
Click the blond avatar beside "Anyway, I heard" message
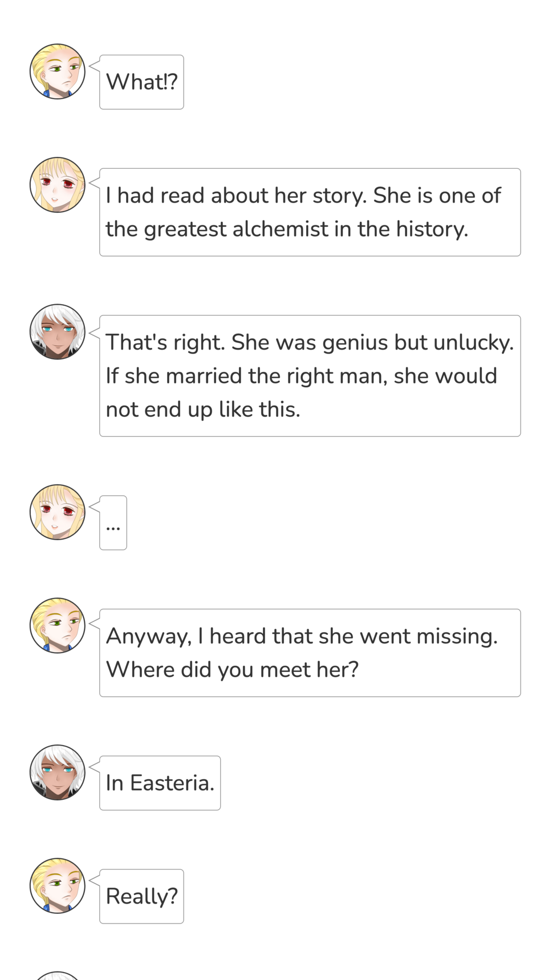tap(57, 625)
